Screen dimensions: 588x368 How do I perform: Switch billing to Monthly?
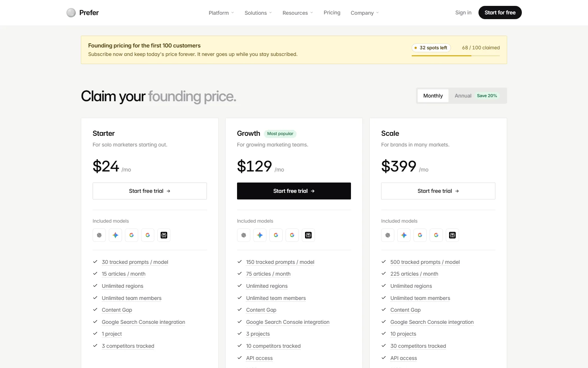[433, 96]
